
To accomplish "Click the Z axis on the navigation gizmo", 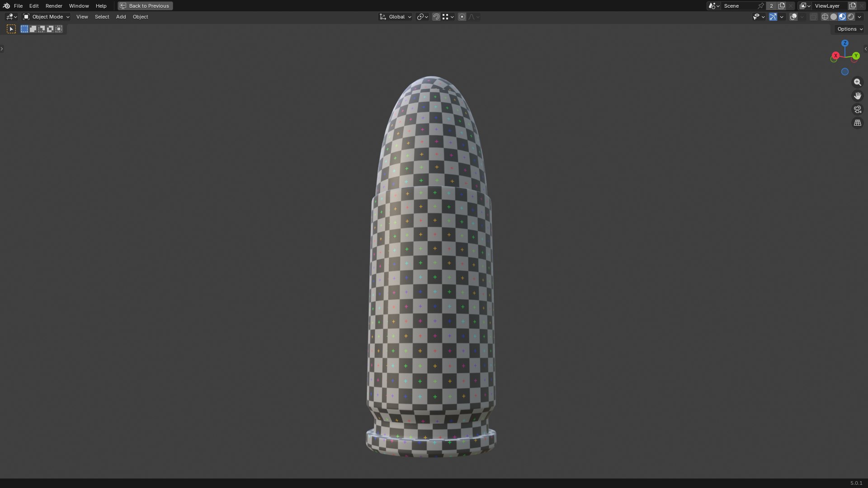I will [x=845, y=43].
